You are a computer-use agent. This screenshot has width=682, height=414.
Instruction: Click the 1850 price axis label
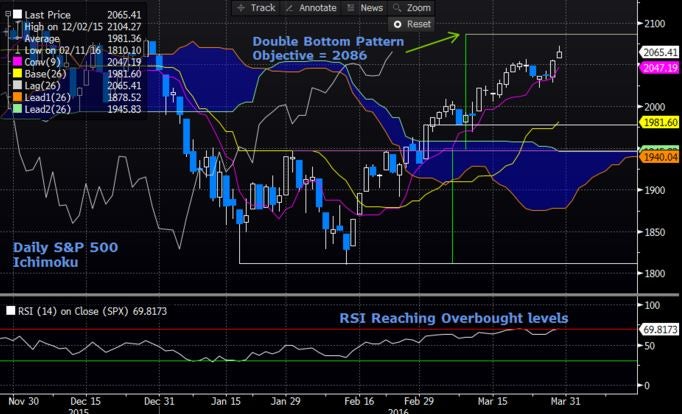coord(654,232)
